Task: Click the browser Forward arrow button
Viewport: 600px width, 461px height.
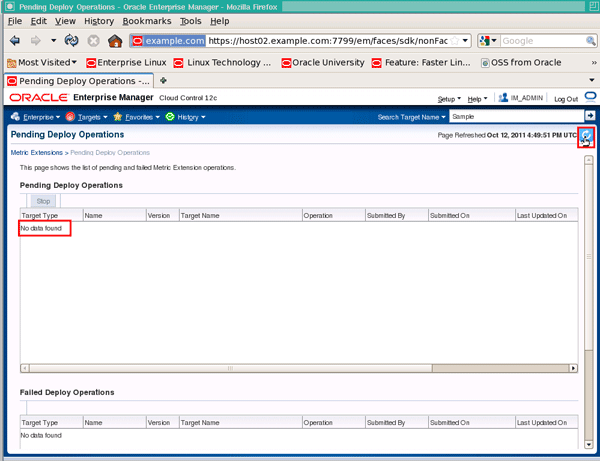Action: click(x=36, y=40)
